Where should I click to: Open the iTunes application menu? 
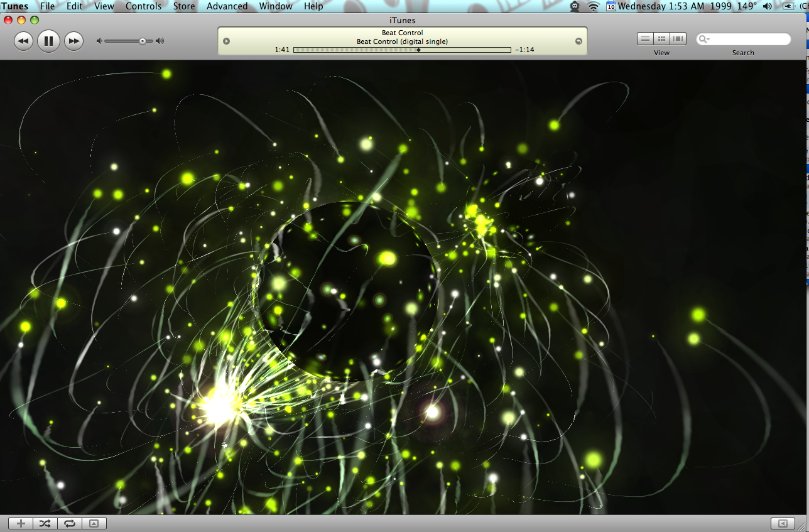pos(14,6)
